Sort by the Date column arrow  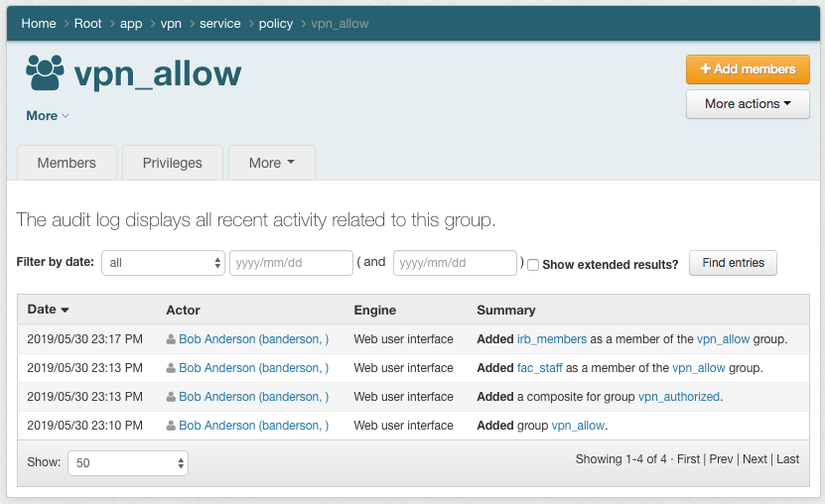coord(65,311)
